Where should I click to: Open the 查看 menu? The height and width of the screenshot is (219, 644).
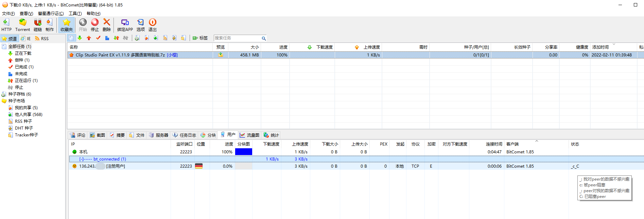(x=26, y=14)
